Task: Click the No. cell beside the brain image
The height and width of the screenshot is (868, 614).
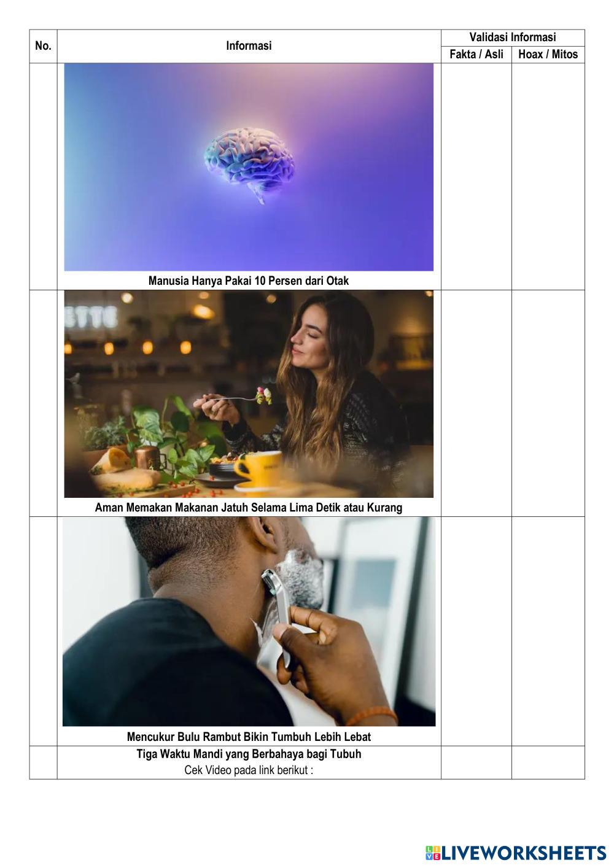Action: (43, 176)
